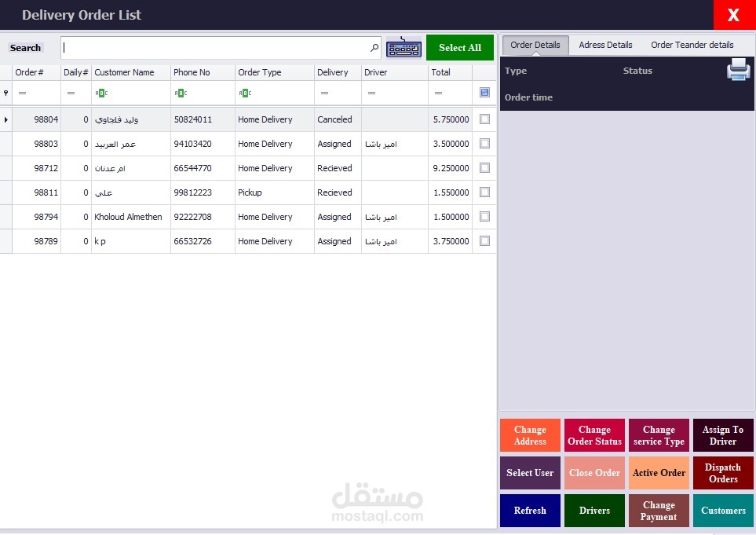Check the checkbox for order 98712

(484, 168)
